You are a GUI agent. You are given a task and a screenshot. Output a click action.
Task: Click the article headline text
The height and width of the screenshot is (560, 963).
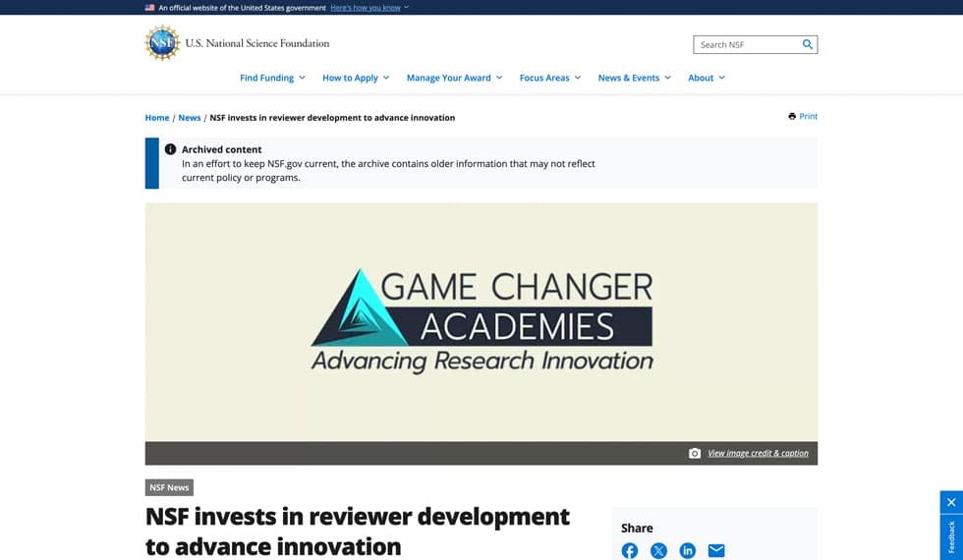[358, 532]
